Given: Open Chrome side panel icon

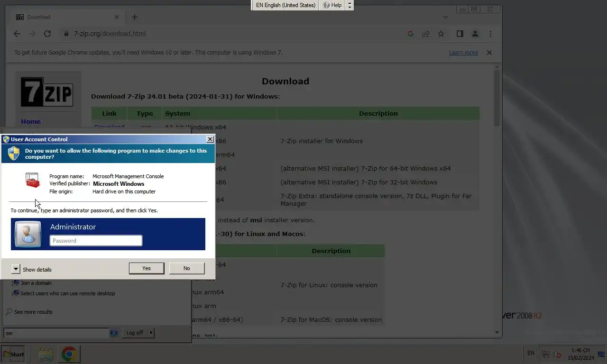Looking at the screenshot, I should 460,34.
